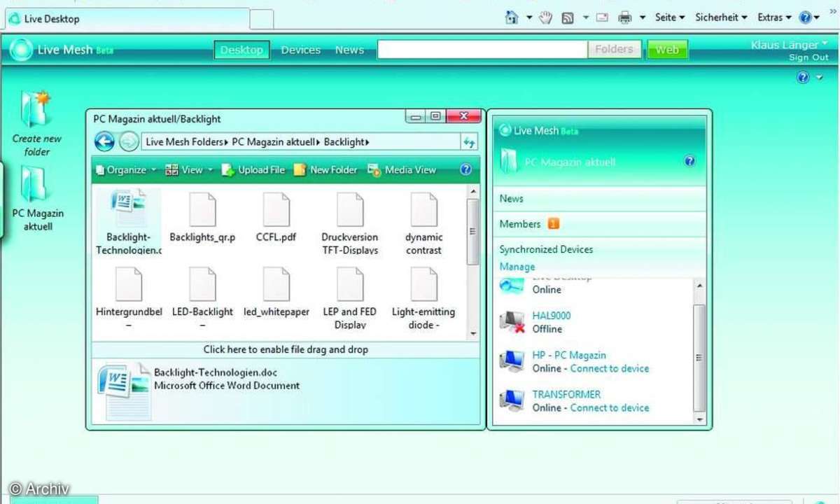Switch to the Desktop tab
840x504 pixels.
click(x=241, y=50)
